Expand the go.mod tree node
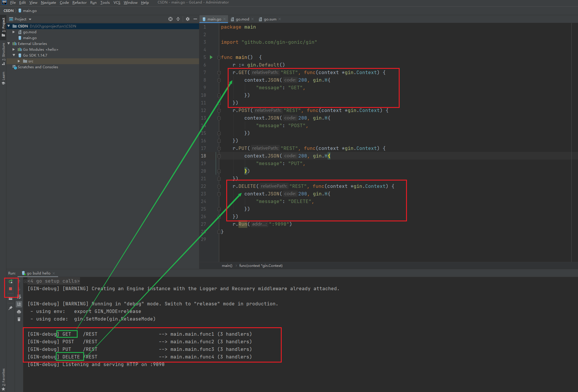 14,32
